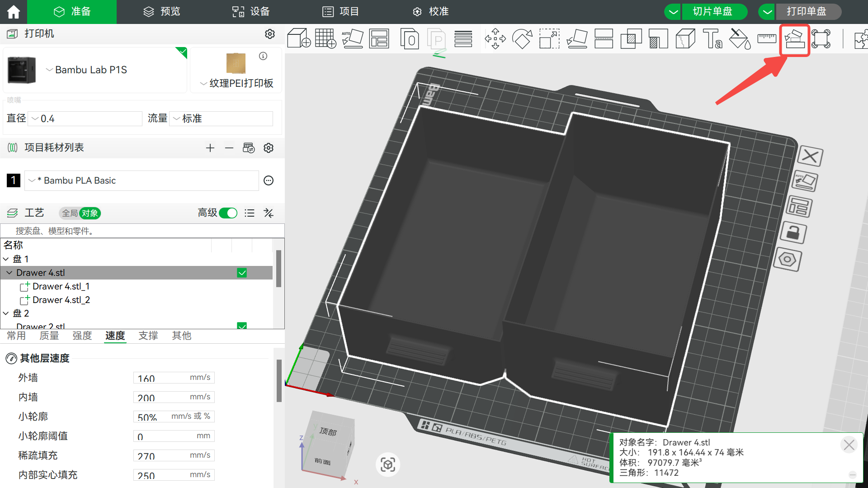Switch to the Preview tab

[x=162, y=12]
